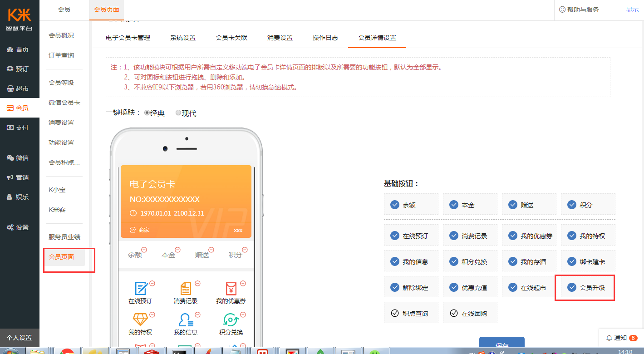This screenshot has height=354, width=644.
Task: Click the minus icon on 在线预订
Action: coord(152,284)
